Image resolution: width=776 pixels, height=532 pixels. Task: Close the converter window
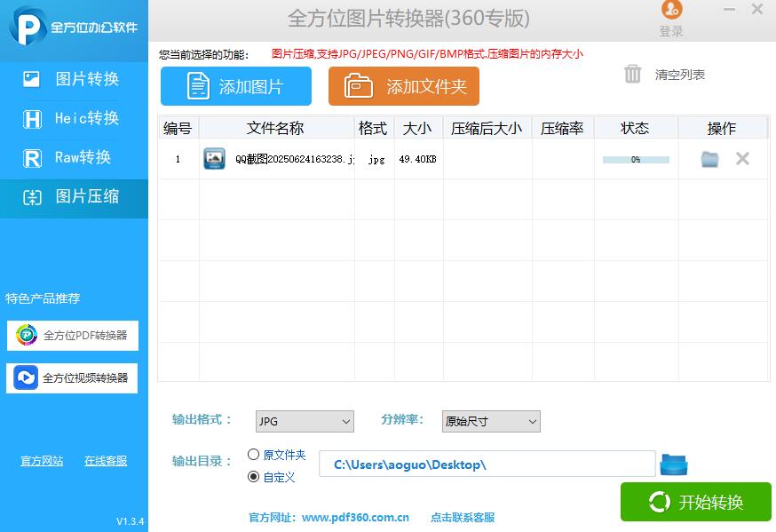pos(756,9)
